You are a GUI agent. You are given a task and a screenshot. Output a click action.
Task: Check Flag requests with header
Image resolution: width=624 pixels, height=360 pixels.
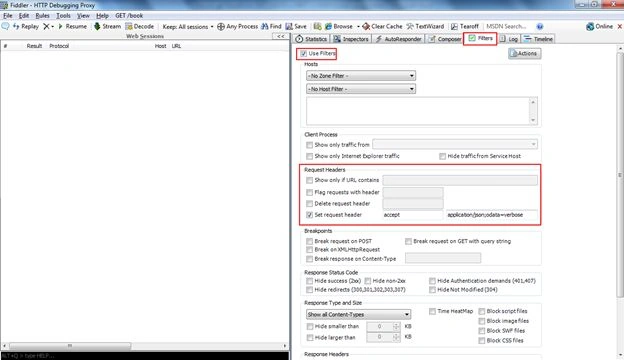(x=309, y=192)
